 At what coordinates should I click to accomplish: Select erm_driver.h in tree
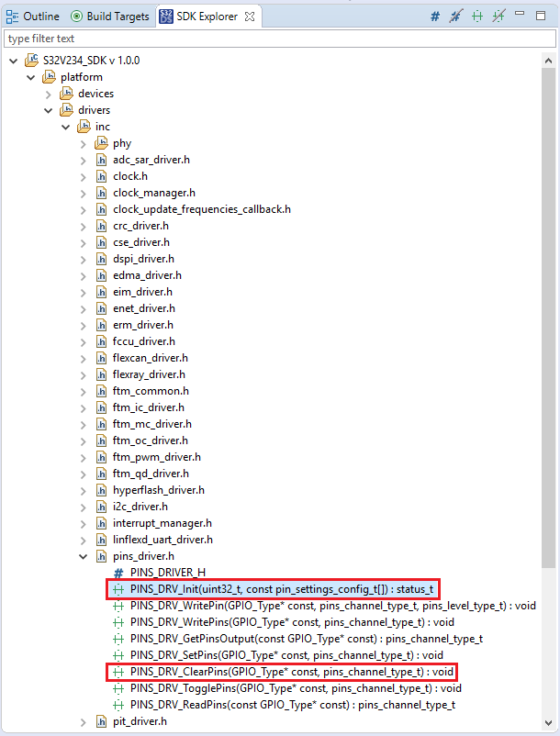coord(143,325)
